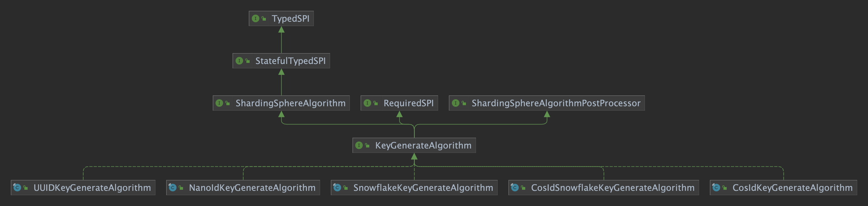The width and height of the screenshot is (868, 206).
Task: Click the interface icon beside KeyGenerateAlgorithm
Action: [359, 145]
